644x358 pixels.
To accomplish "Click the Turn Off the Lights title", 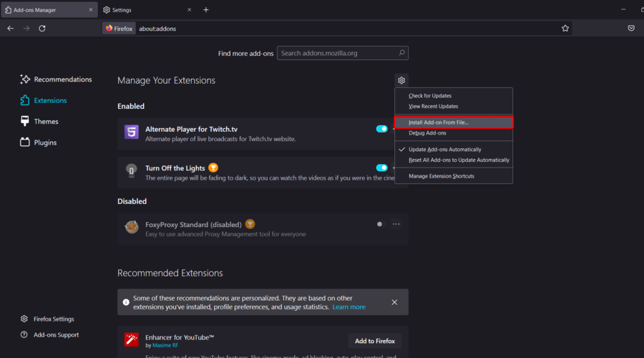I will (175, 168).
